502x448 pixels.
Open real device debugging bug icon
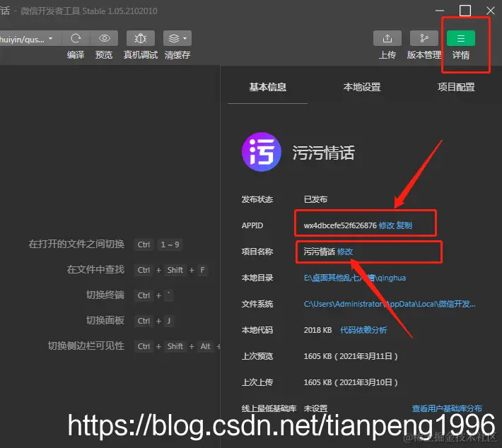(141, 38)
